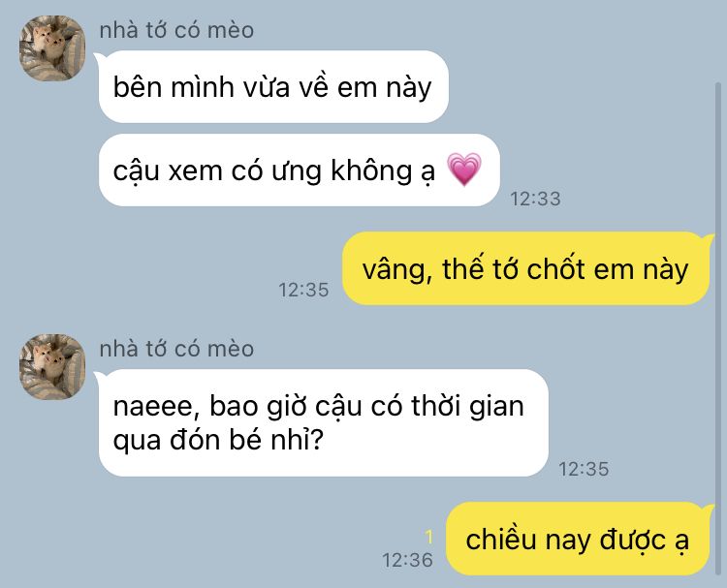Select yellow bubble vâng, thế tớ chốt em này
727x588 pixels.
click(x=525, y=268)
